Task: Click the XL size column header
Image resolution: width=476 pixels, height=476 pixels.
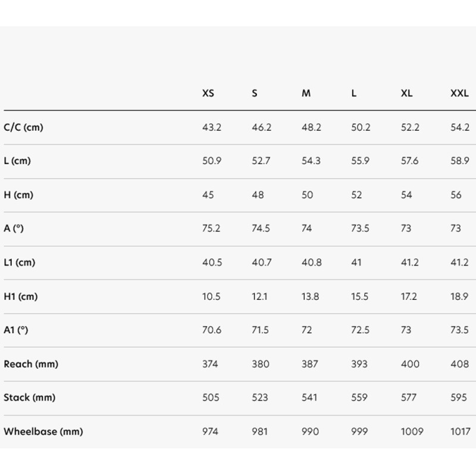Action: [x=406, y=93]
